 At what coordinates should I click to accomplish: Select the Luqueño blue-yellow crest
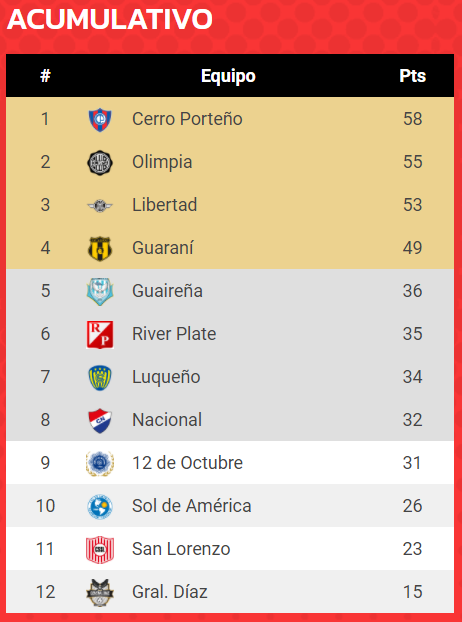100,377
